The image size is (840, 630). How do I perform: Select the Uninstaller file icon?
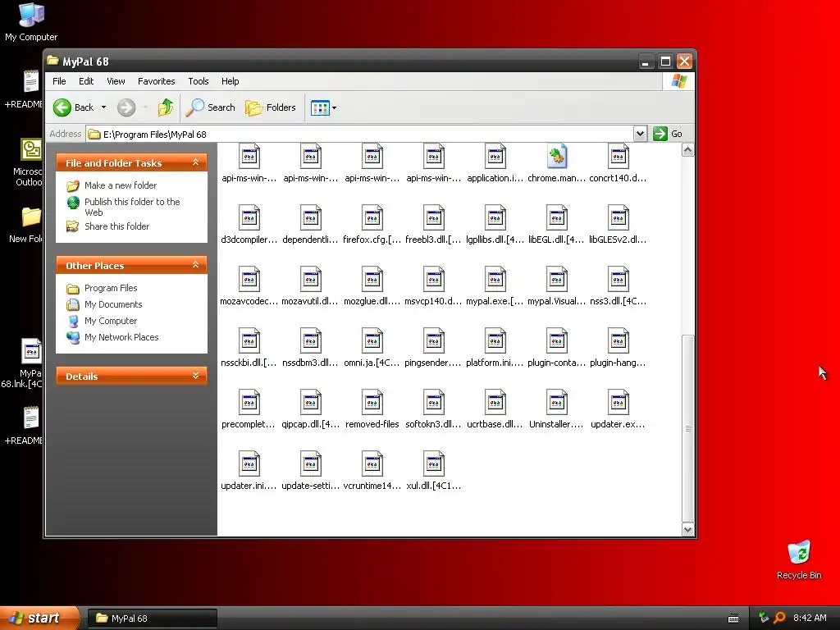click(557, 403)
